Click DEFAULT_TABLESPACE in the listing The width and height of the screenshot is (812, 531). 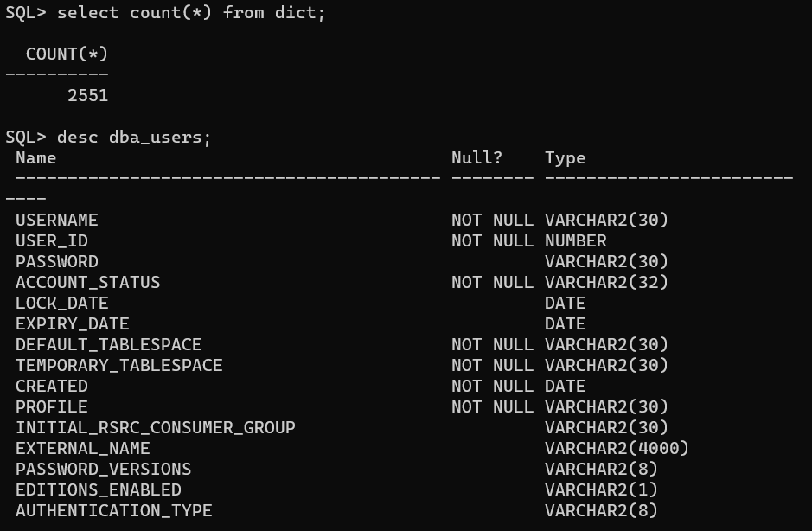click(108, 344)
